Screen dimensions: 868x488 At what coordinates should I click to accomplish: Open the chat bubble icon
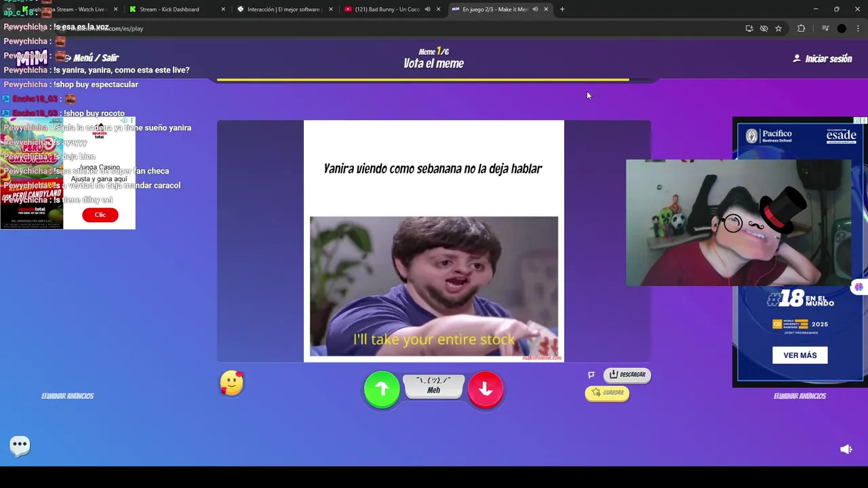tap(20, 445)
